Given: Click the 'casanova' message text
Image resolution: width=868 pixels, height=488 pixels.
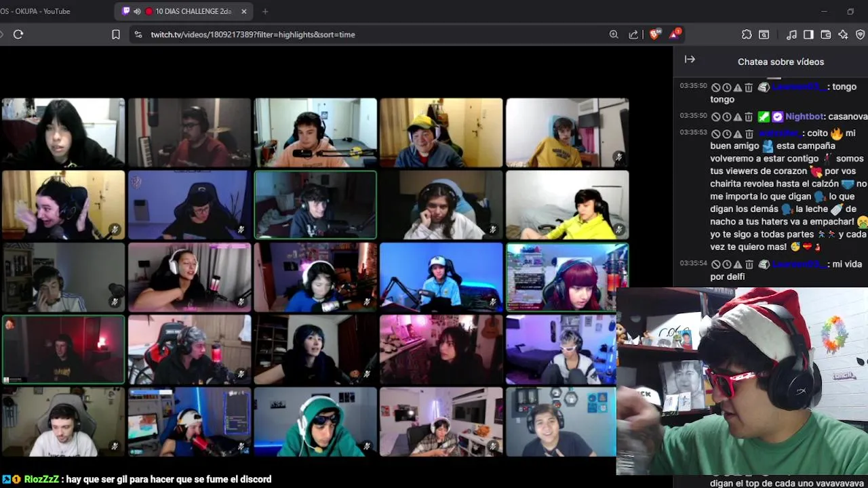Looking at the screenshot, I should 848,117.
